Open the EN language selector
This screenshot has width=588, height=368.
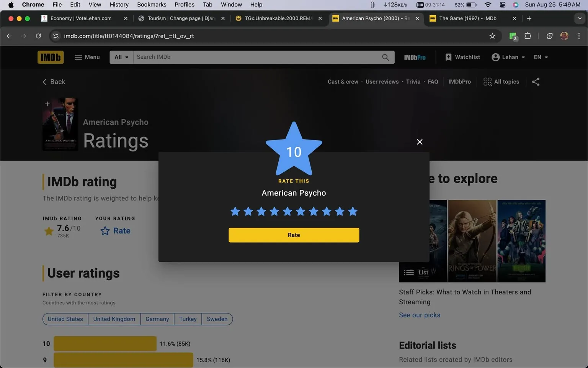(x=541, y=57)
